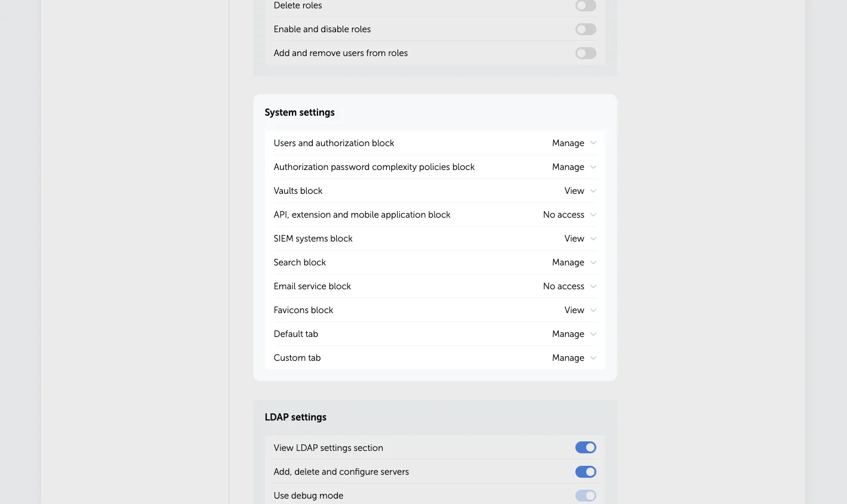Disable View LDAP settings section toggle

click(586, 448)
